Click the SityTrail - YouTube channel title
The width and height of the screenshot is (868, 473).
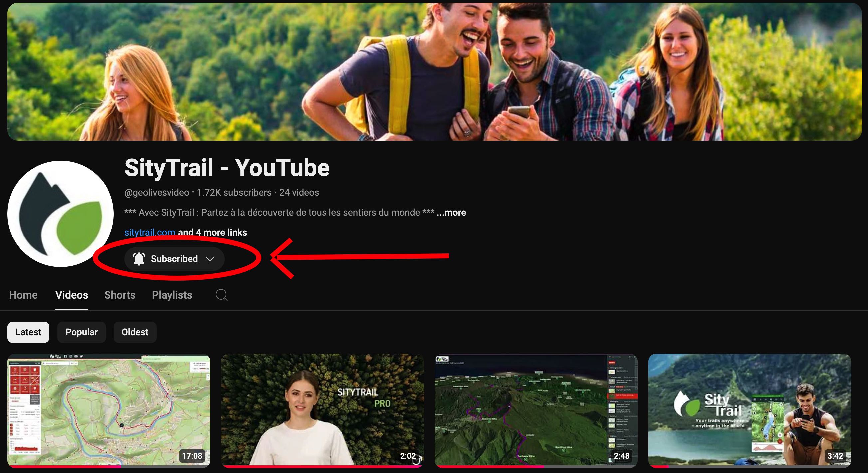pyautogui.click(x=227, y=168)
